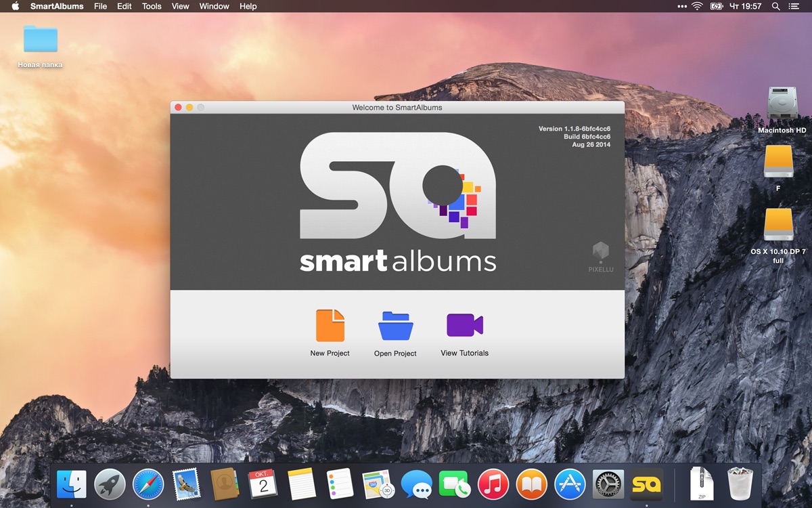Screen dimensions: 812x508
Task: Open Calendar icon in Dock
Action: point(263,484)
